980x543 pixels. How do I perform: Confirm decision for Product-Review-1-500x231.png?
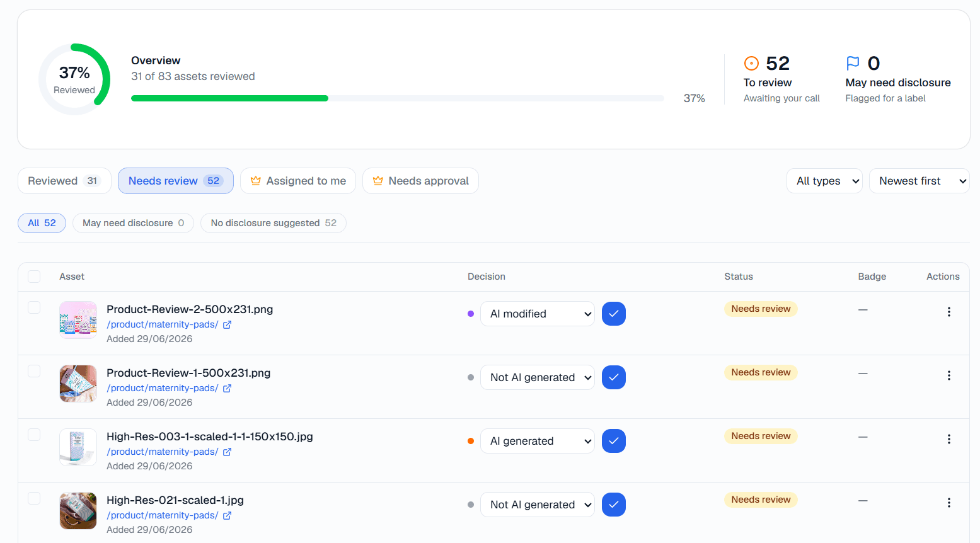[613, 377]
